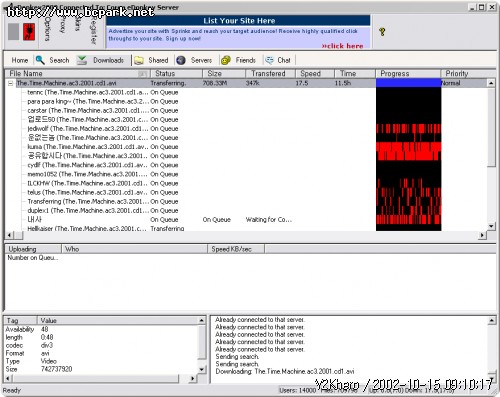Screen dimensions: 500x397
Task: Click the Normal priority cell
Action: click(x=451, y=83)
